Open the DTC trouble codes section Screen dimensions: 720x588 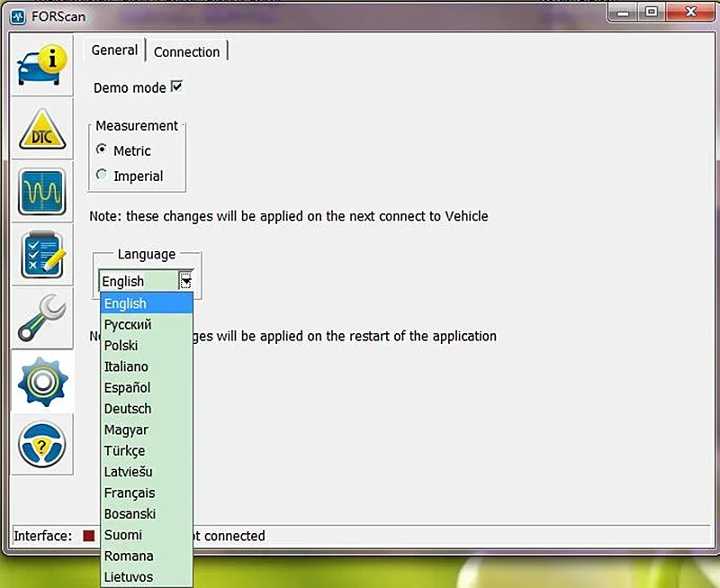[x=42, y=129]
